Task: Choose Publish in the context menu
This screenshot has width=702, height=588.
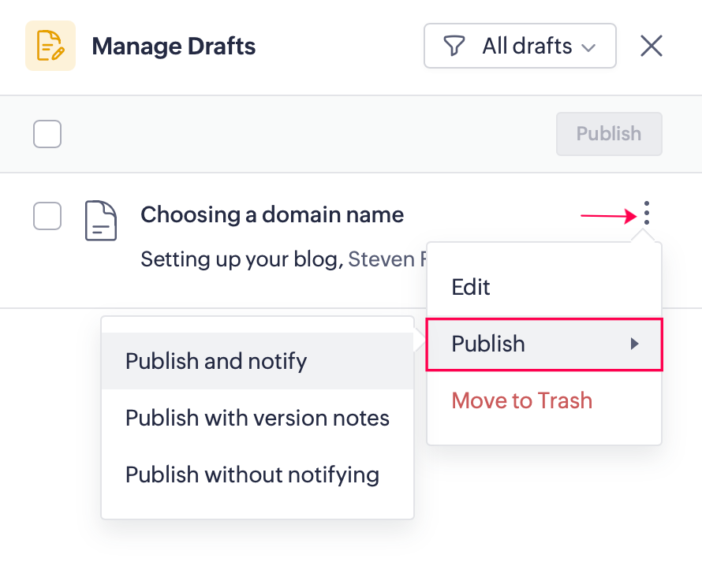Action: [x=489, y=344]
